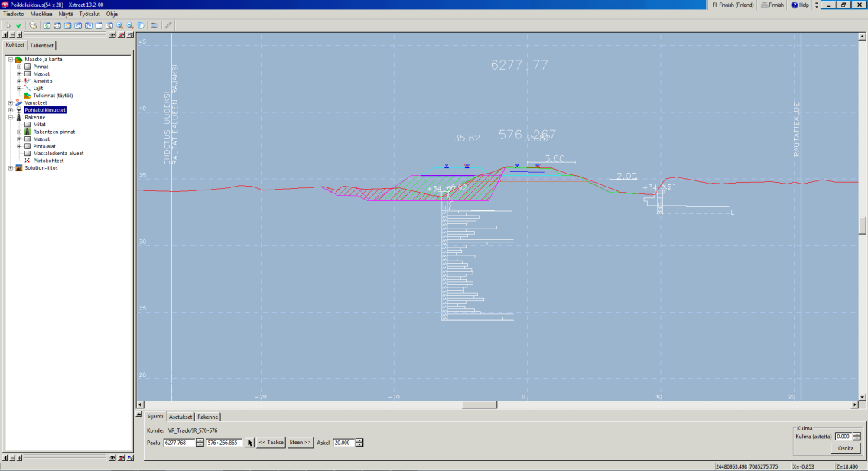The image size is (868, 471).
Task: Click the Varusteet signpost icon
Action: click(x=19, y=103)
